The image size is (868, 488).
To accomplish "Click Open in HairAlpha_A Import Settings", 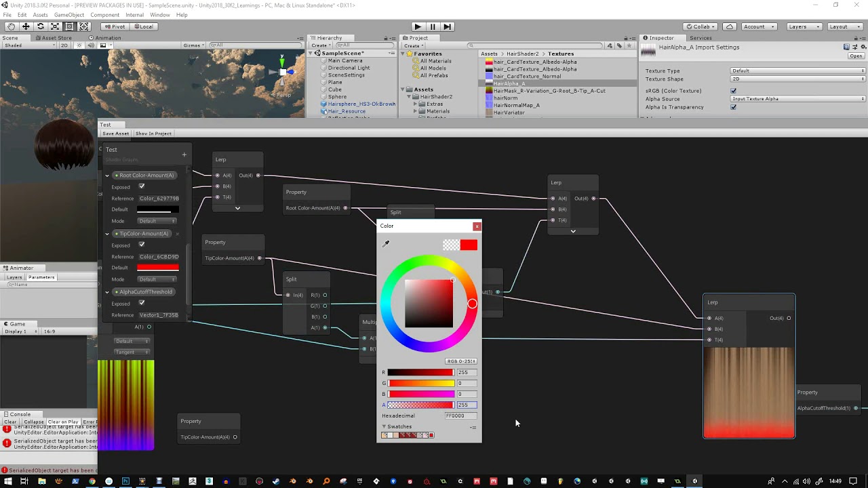I will (856, 56).
